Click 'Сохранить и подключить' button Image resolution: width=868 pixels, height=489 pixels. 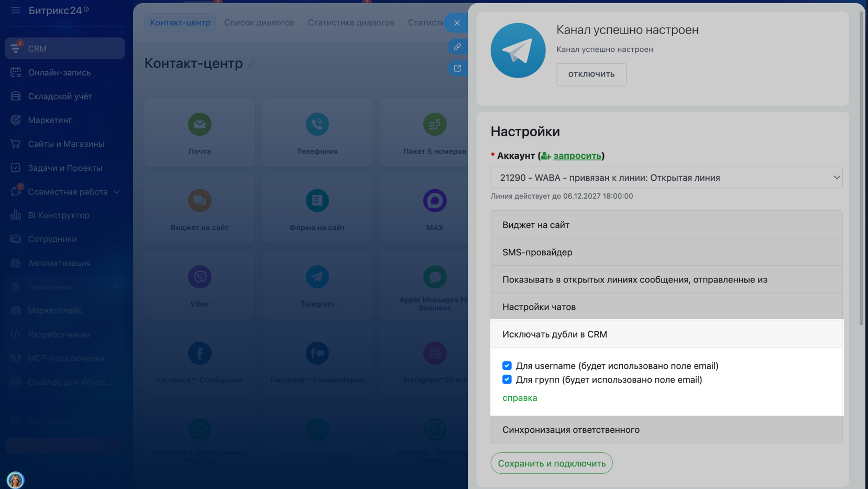(x=551, y=463)
